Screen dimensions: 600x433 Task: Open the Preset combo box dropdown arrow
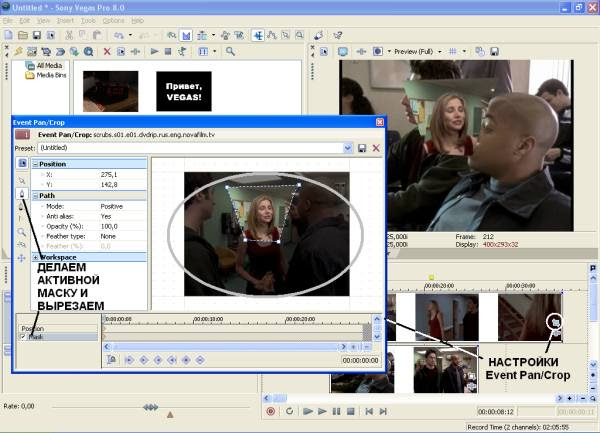click(347, 148)
